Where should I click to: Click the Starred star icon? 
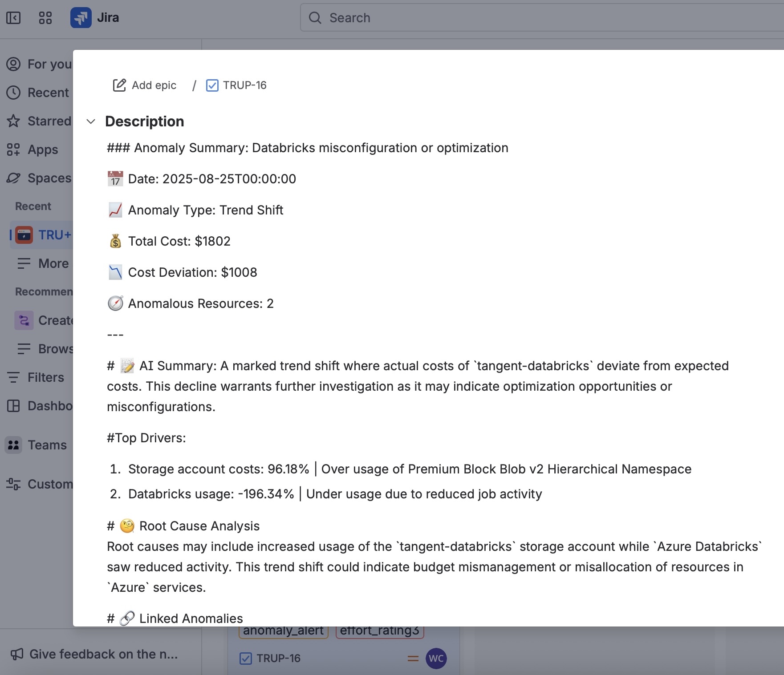(13, 121)
